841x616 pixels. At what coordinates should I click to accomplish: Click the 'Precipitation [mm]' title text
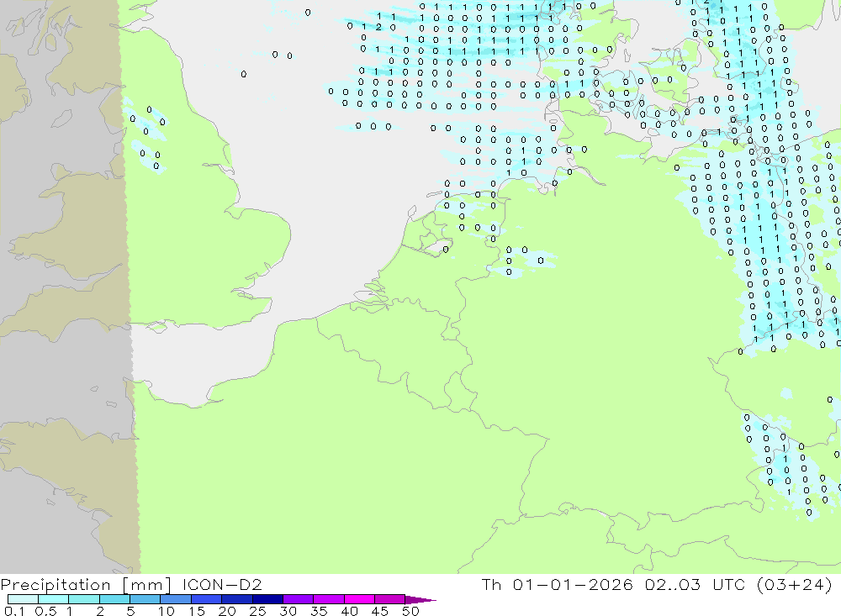pos(86,585)
